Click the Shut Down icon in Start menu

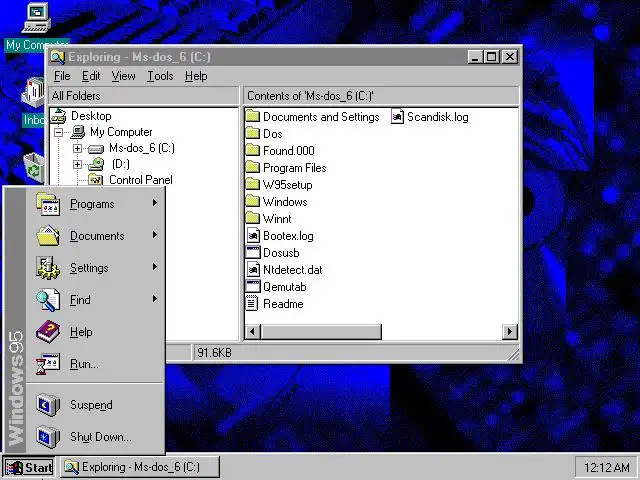pos(48,437)
